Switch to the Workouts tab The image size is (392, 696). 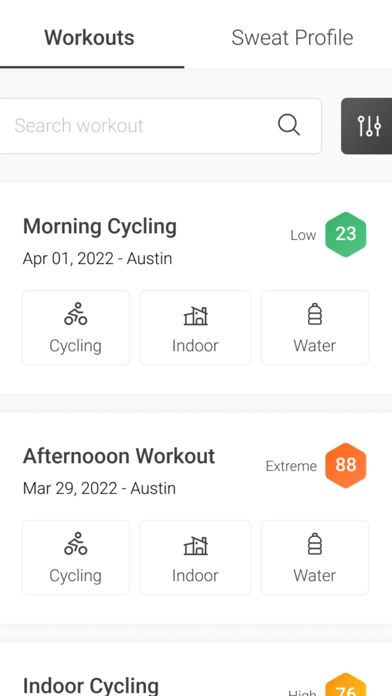[x=89, y=38]
